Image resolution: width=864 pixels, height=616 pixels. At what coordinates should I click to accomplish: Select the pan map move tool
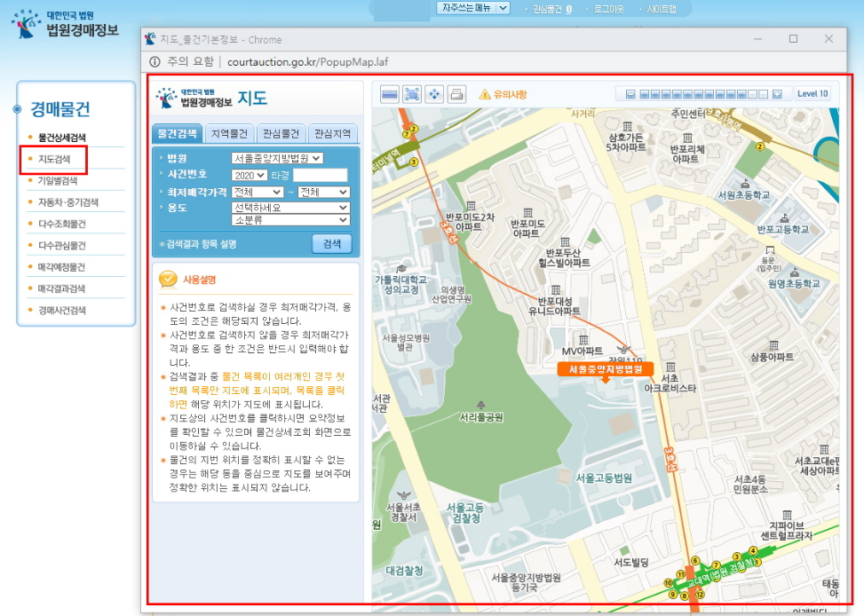coord(435,94)
